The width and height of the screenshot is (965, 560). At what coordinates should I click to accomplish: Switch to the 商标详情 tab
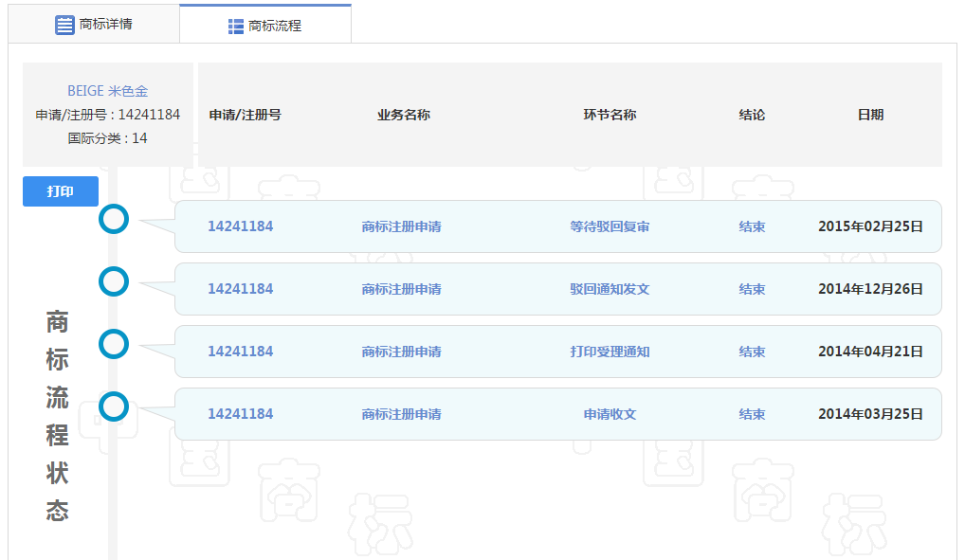[x=94, y=24]
